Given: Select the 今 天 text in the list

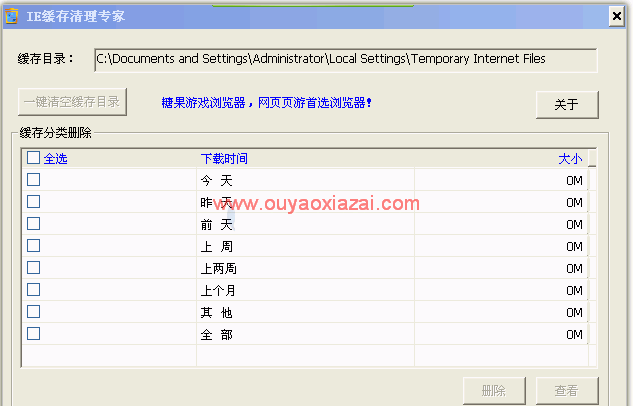Looking at the screenshot, I should point(217,180).
